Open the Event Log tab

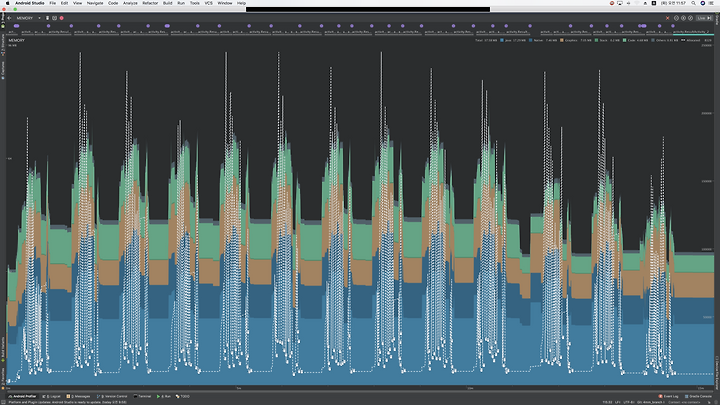tap(669, 396)
